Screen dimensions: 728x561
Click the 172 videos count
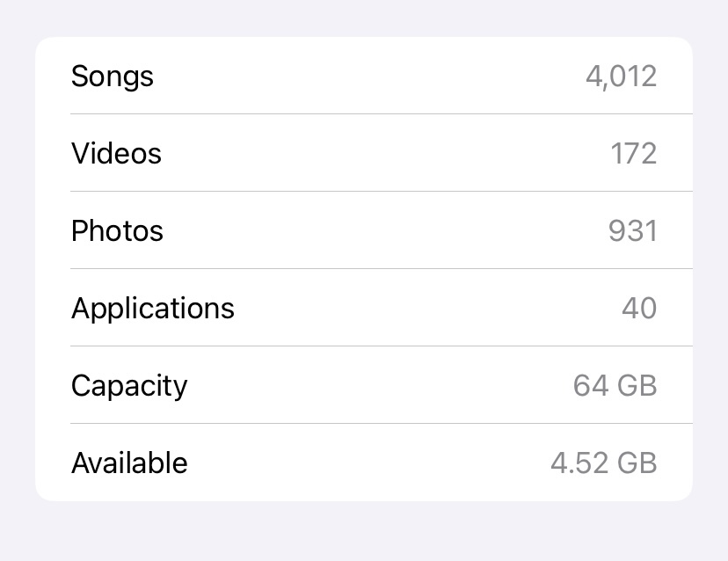point(633,154)
